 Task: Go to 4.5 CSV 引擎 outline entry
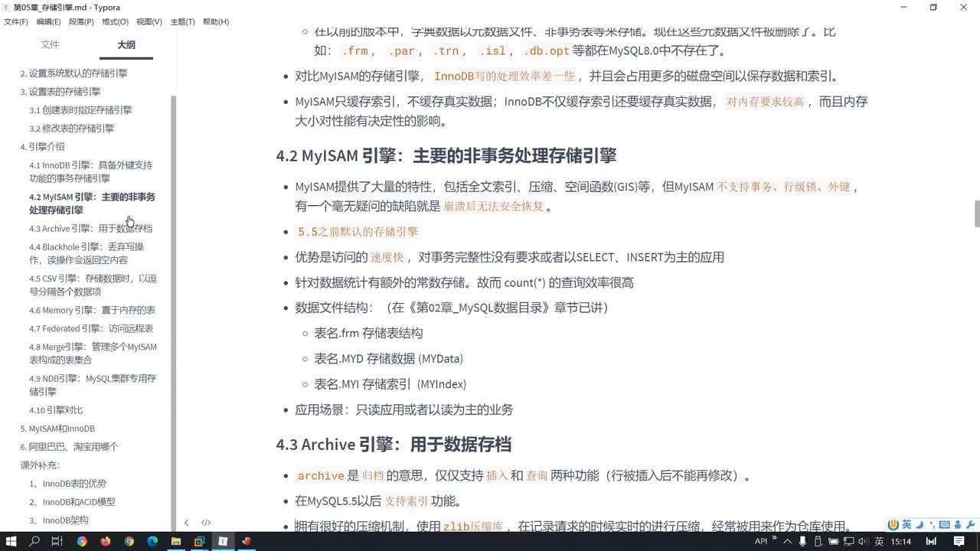pos(93,285)
